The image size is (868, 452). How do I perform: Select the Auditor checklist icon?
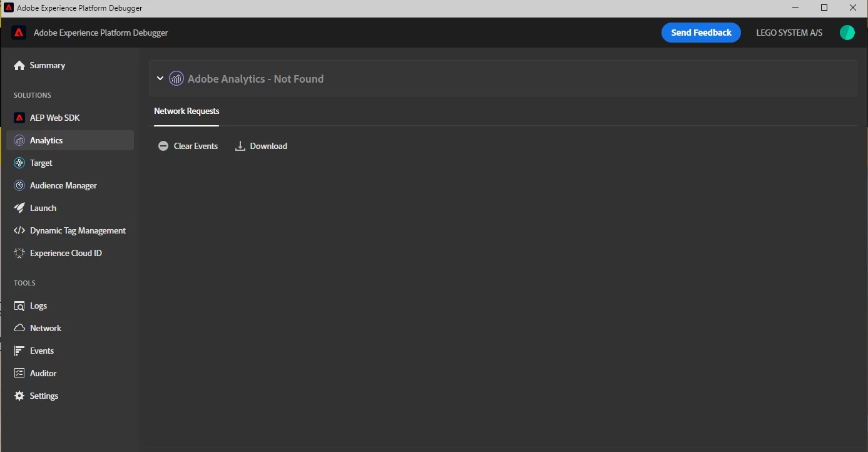[19, 373]
